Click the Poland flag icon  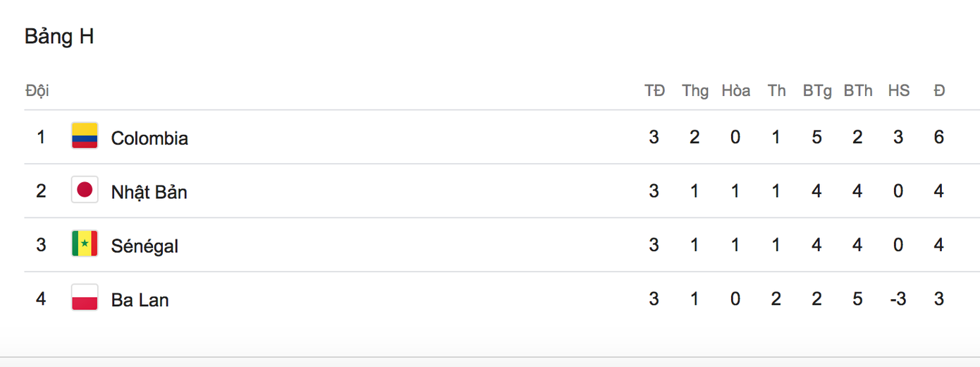(x=85, y=299)
